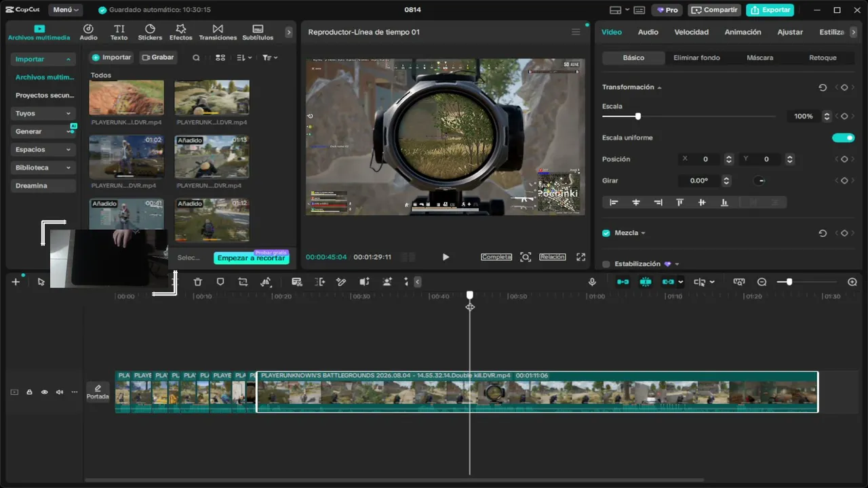Expand the Generar sidebar section
Image resolution: width=868 pixels, height=488 pixels.
(43, 131)
